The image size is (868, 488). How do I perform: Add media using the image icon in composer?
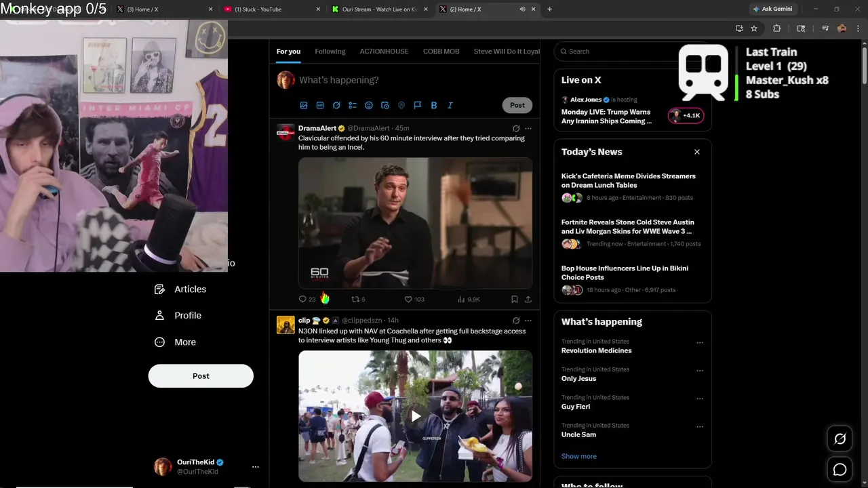(x=304, y=105)
